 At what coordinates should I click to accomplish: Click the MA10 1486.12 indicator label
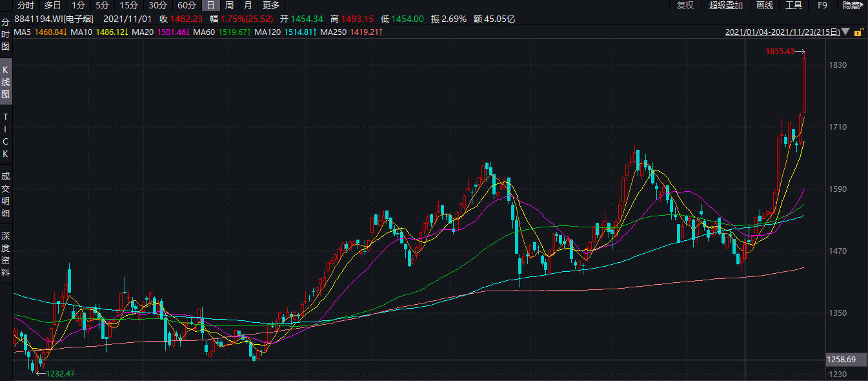[x=99, y=32]
